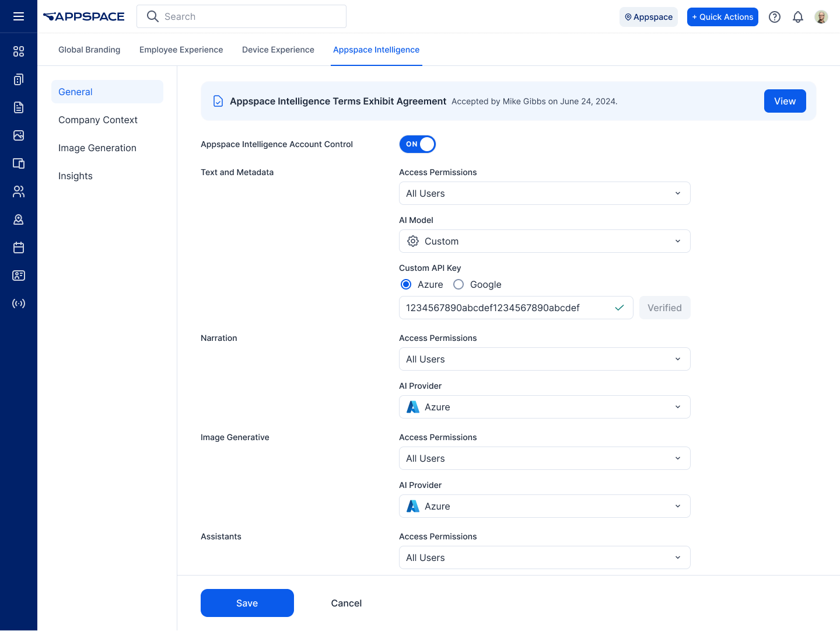Click the Appspace location button
The height and width of the screenshot is (631, 840).
coord(649,17)
